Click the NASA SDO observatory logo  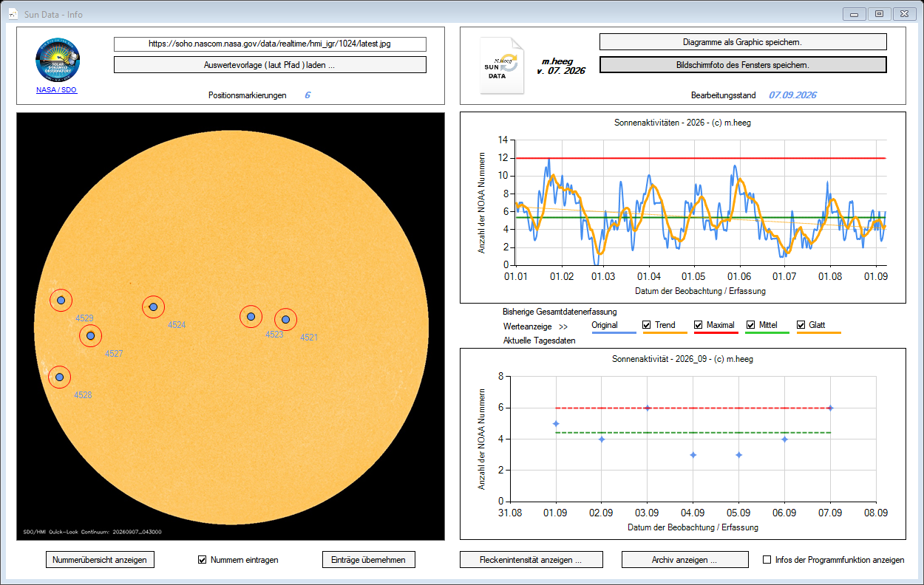click(57, 60)
